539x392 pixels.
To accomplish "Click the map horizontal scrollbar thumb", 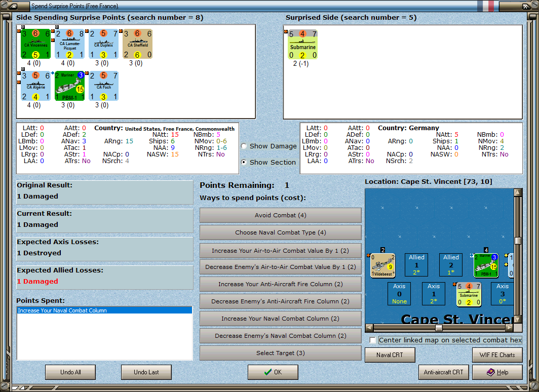I will tap(439, 328).
